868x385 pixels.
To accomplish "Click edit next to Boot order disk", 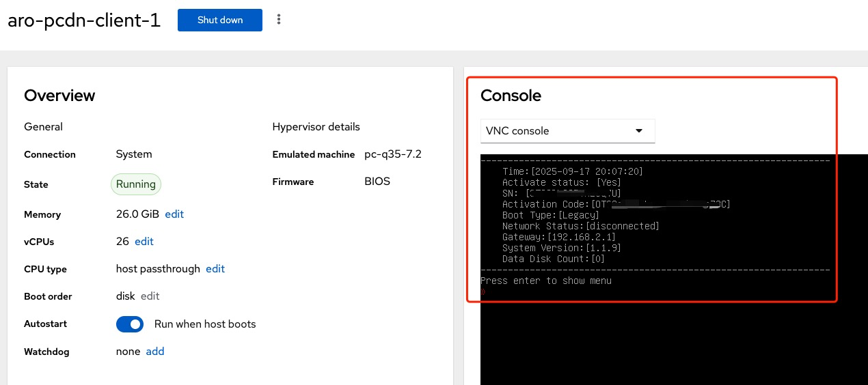I will (x=150, y=296).
